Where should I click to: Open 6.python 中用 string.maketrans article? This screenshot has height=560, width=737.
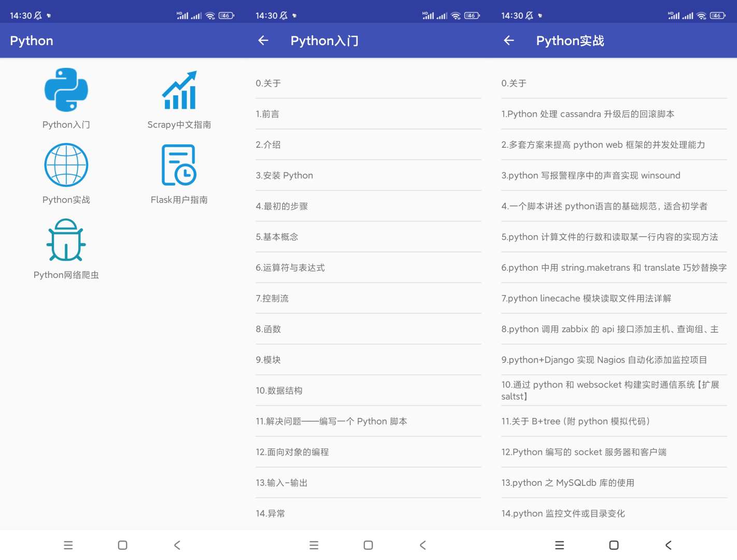pyautogui.click(x=614, y=268)
